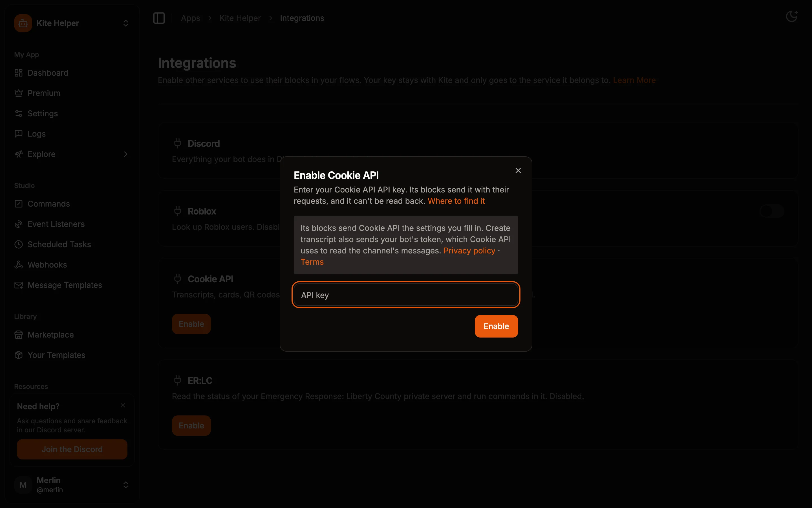Image resolution: width=812 pixels, height=508 pixels.
Task: Switch theme with the moon icon
Action: [791, 16]
